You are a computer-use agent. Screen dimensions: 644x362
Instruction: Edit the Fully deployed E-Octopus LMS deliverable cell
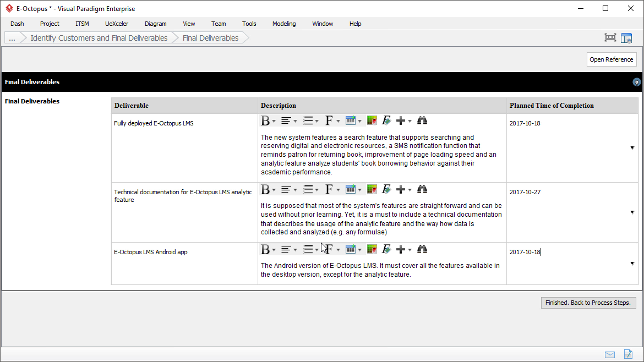(184, 148)
